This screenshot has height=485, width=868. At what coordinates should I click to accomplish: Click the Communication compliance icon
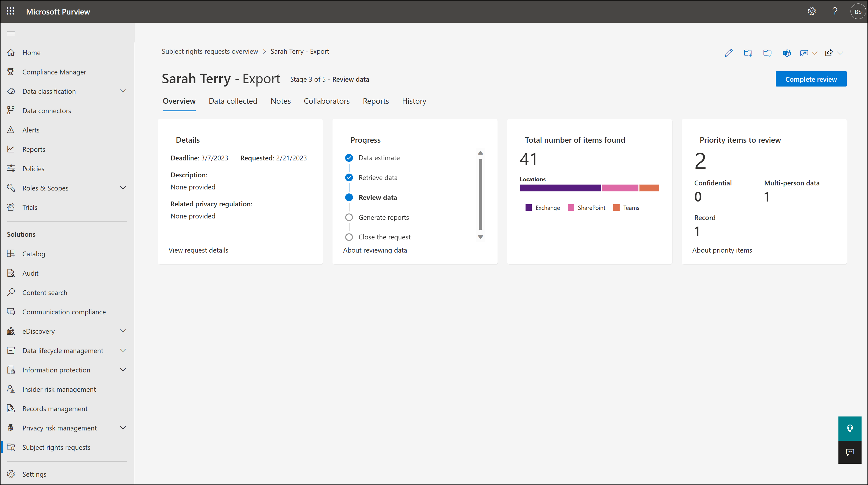pos(11,311)
